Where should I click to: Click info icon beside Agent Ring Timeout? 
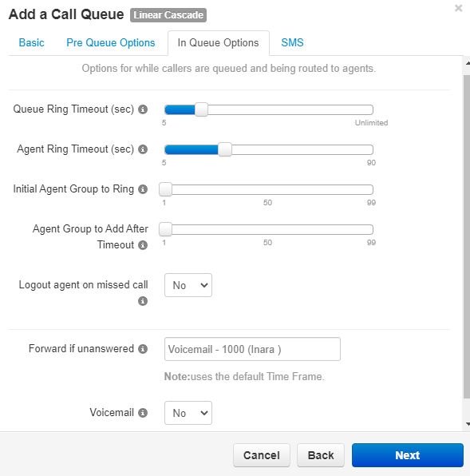click(x=143, y=149)
